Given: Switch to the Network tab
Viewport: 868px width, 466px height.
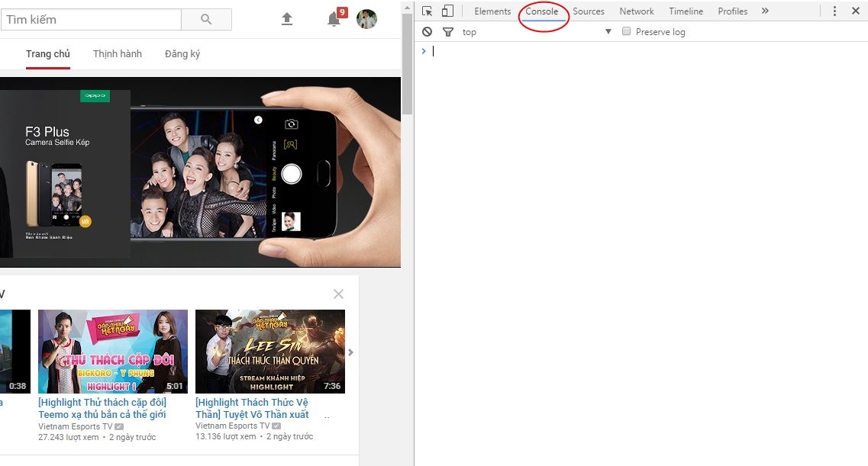Looking at the screenshot, I should coord(636,11).
